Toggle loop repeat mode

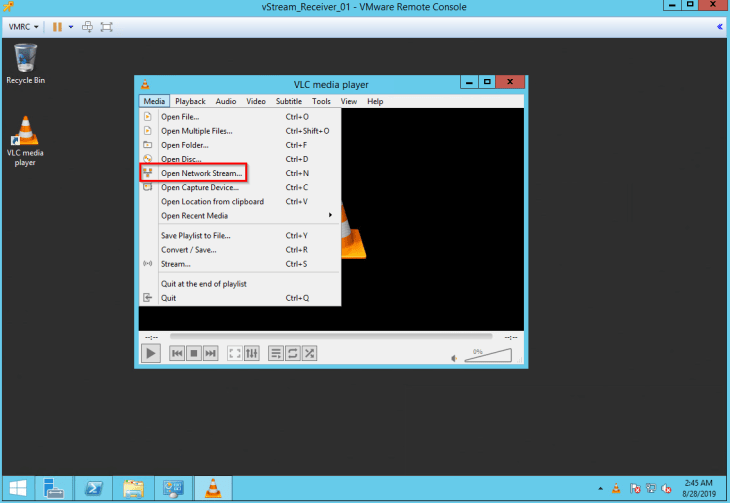coord(294,353)
